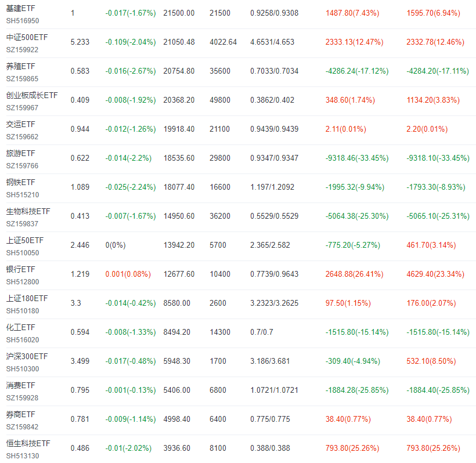Select cumulative profit 176.00(2.07%) for 上证180ETF
This screenshot has height=463, width=476.
click(431, 303)
